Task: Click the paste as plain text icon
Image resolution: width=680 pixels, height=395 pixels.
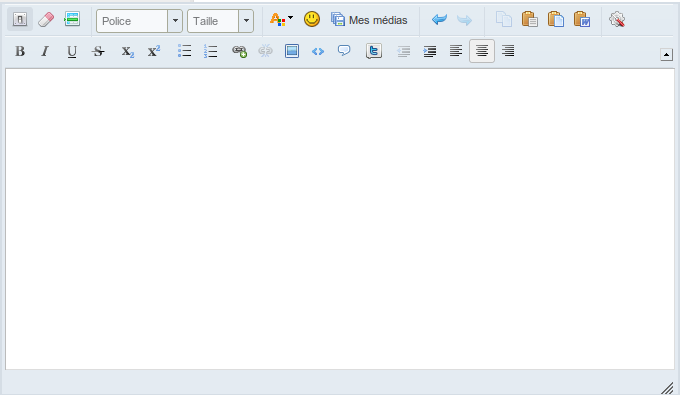Action: (556, 20)
